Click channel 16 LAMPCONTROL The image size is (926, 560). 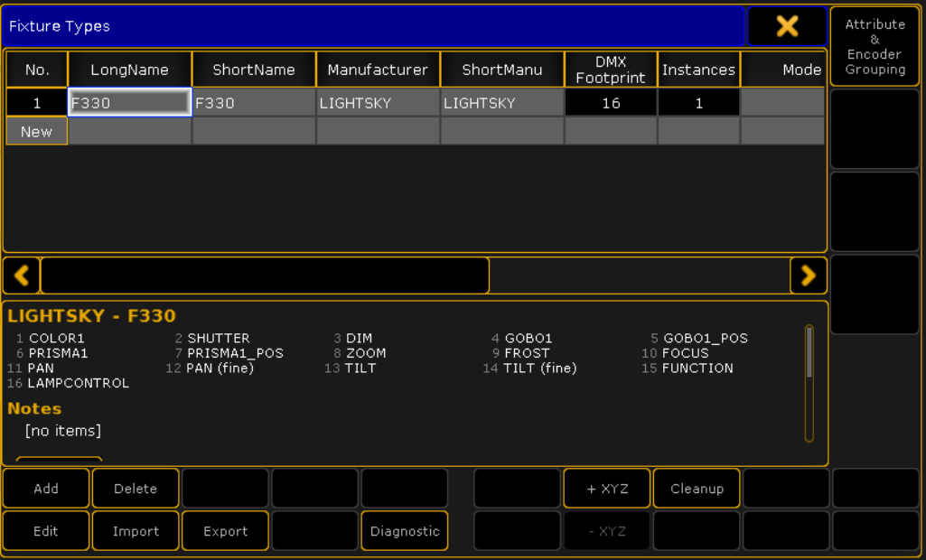tap(68, 383)
